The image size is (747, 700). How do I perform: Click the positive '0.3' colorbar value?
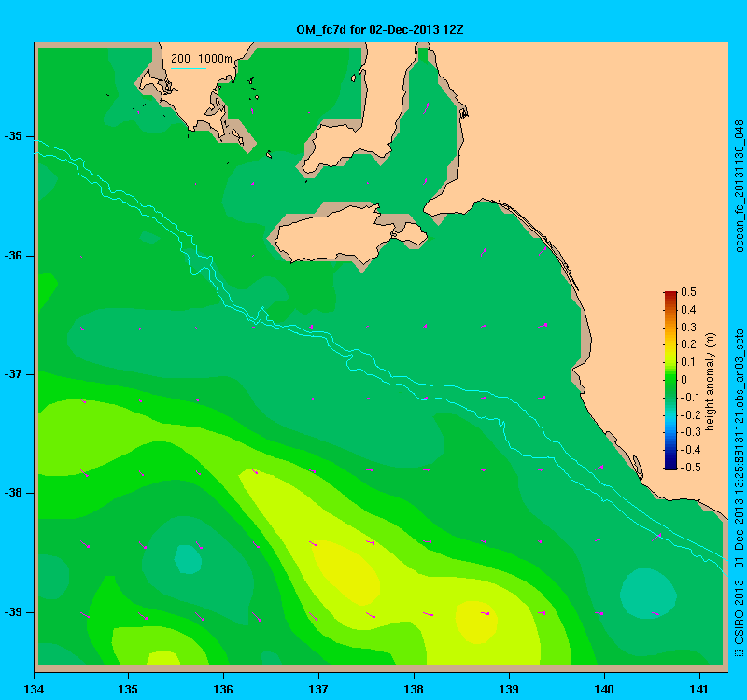tap(688, 328)
